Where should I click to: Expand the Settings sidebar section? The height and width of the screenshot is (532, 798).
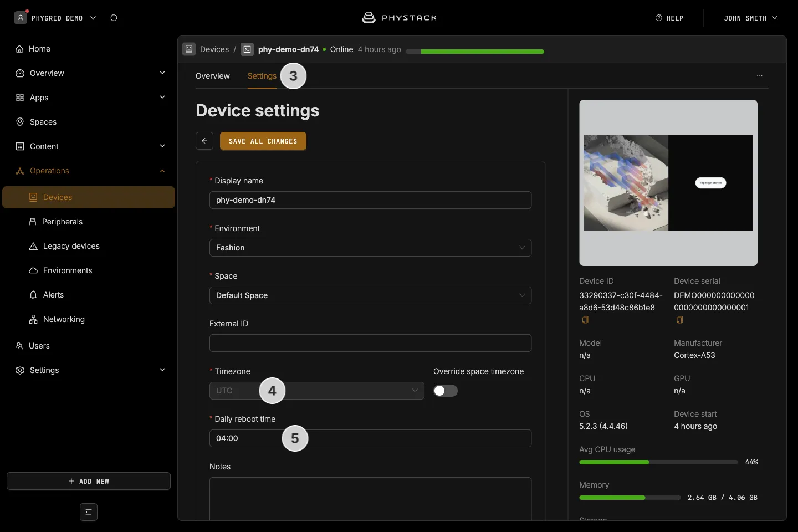click(x=162, y=370)
